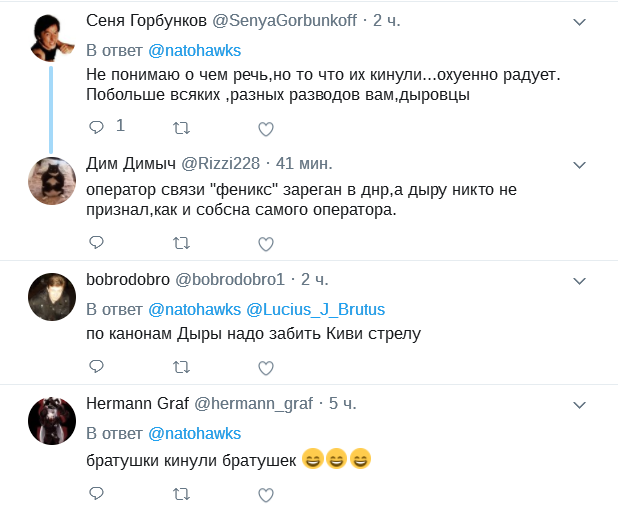This screenshot has height=510, width=618.
Task: Retweet Сеня Горбунков's tweet
Action: click(x=181, y=128)
